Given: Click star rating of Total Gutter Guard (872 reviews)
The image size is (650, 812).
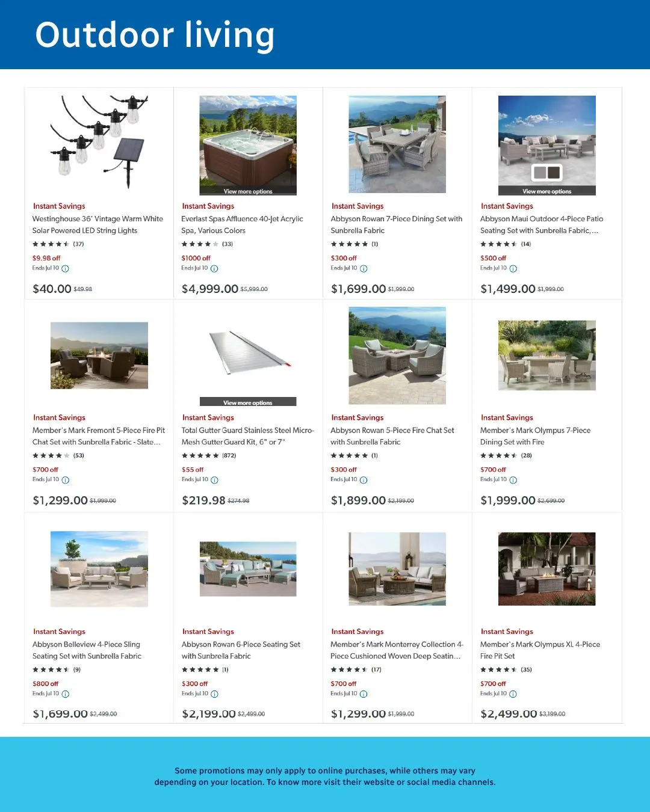Looking at the screenshot, I should pyautogui.click(x=200, y=456).
